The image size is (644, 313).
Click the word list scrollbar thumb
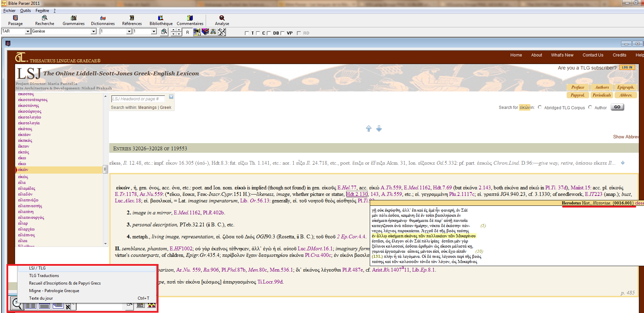[105, 169]
